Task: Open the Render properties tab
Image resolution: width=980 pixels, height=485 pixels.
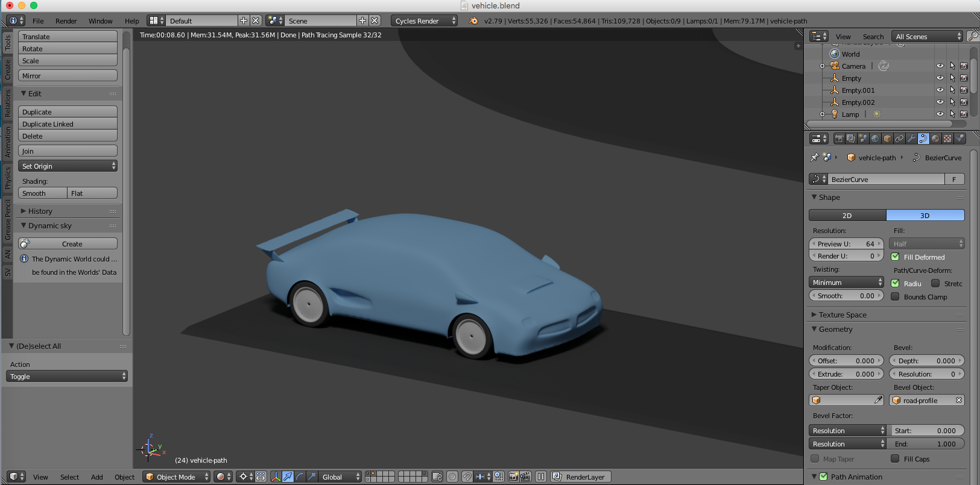Action: click(x=839, y=139)
